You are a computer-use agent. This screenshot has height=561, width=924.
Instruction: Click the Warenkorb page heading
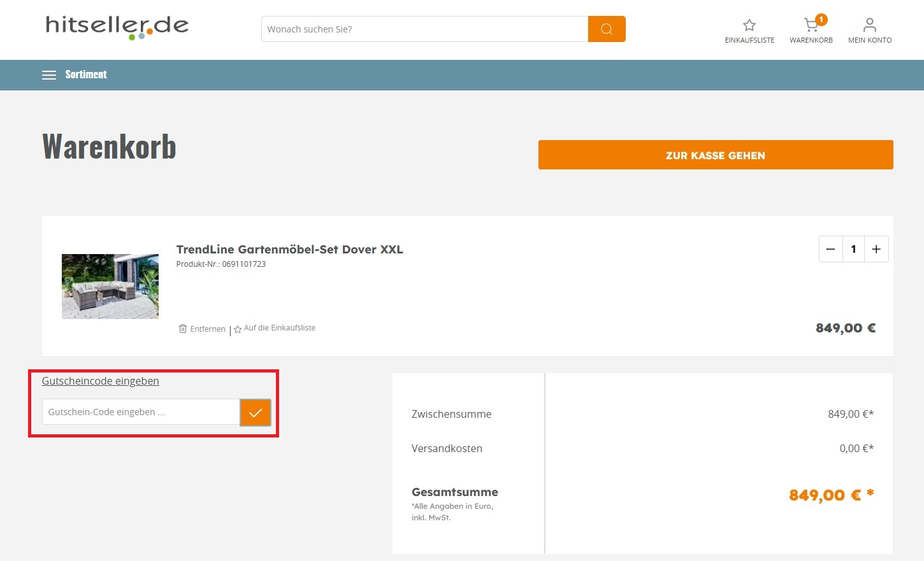[109, 146]
